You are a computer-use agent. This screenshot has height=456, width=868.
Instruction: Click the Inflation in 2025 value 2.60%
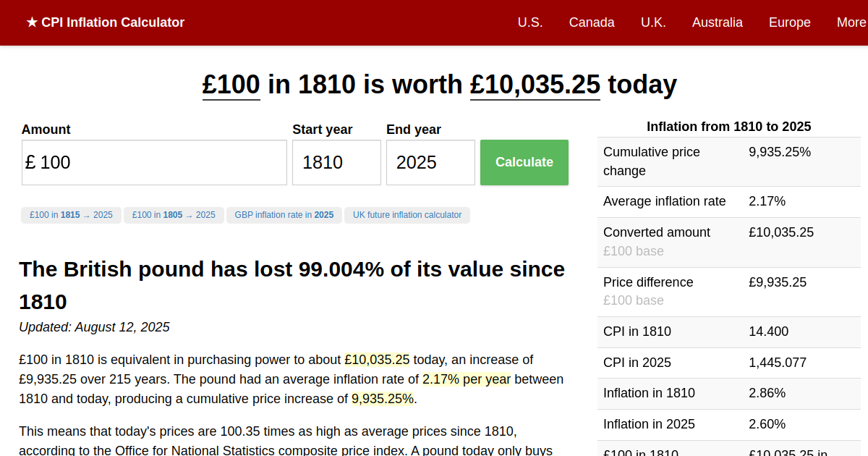[x=767, y=424]
